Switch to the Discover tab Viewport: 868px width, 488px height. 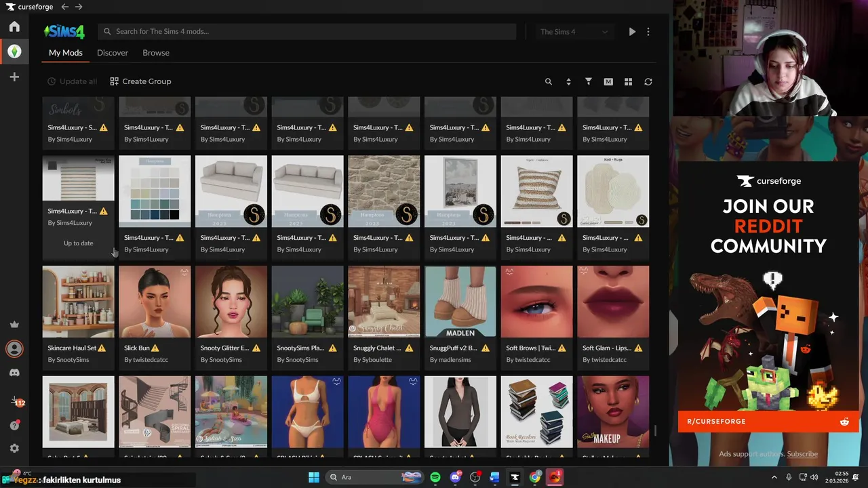pyautogui.click(x=113, y=53)
